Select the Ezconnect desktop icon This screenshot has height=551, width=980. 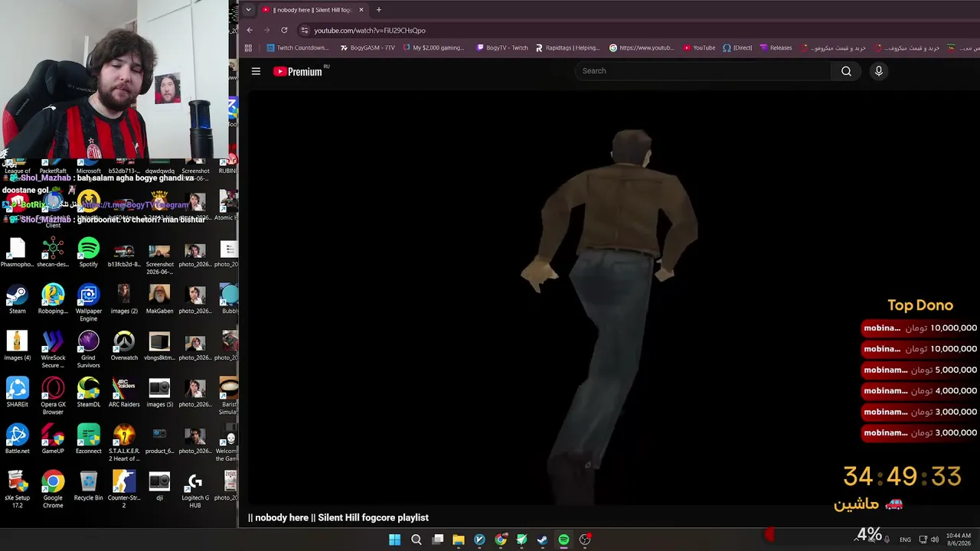tap(88, 440)
